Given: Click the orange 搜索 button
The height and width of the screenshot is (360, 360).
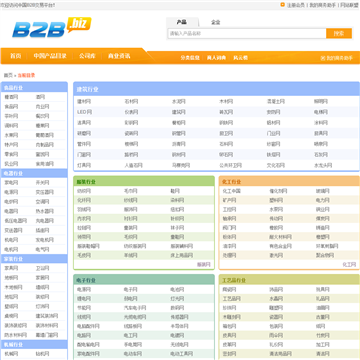Looking at the screenshot, I should pos(339,33).
